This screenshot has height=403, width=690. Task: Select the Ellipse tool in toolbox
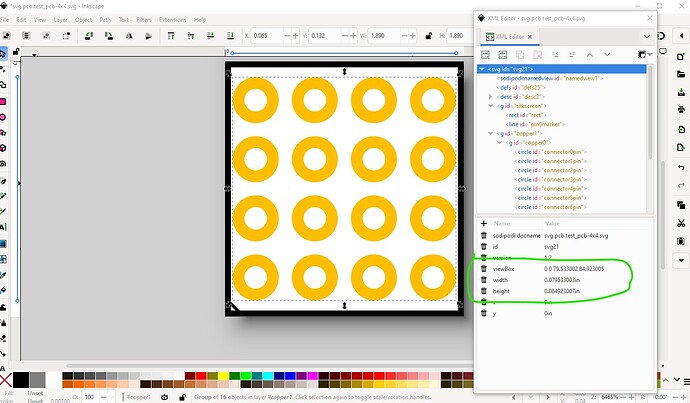pyautogui.click(x=3, y=117)
